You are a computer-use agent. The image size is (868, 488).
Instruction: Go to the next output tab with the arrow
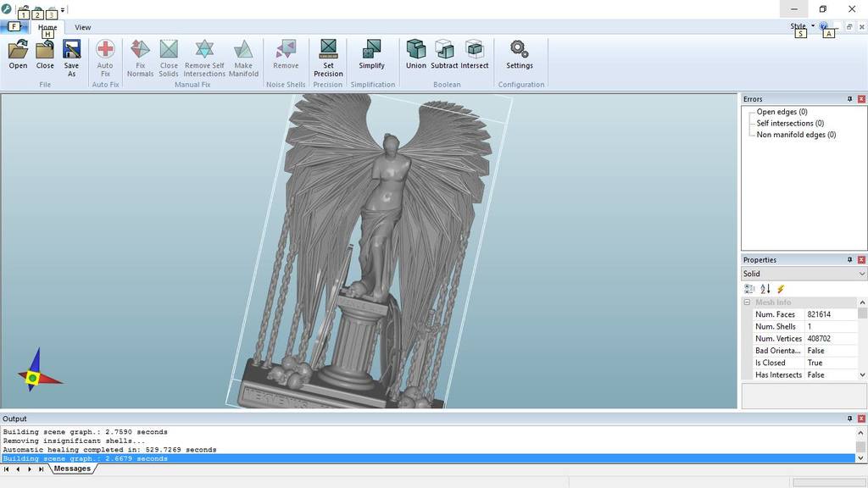point(30,469)
